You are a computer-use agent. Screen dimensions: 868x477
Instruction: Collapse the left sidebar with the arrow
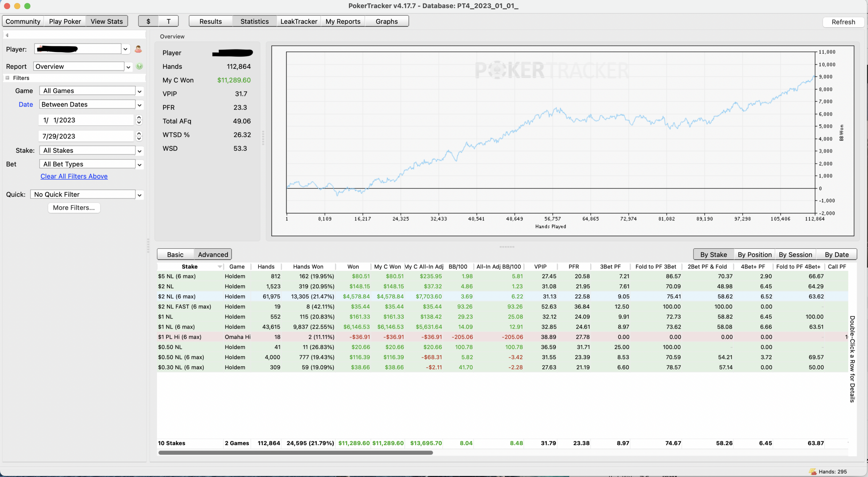(7, 35)
